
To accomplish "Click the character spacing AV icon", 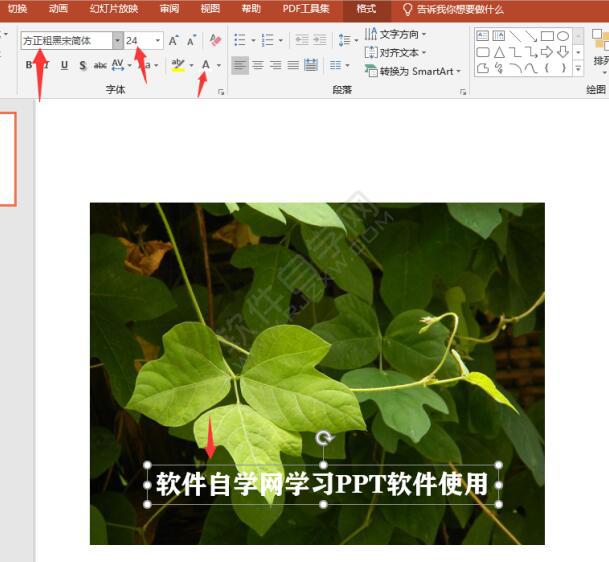I will (118, 65).
